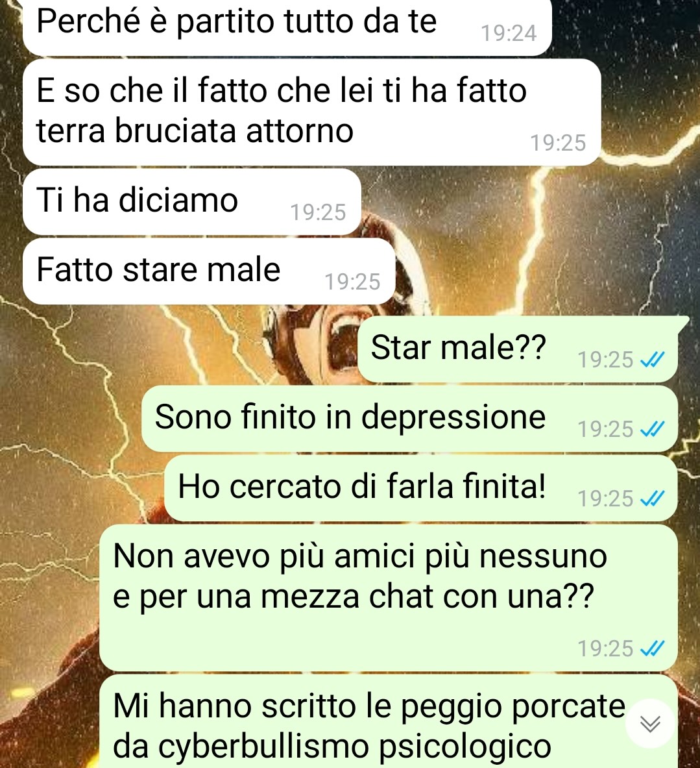Tap the 19:25 timestamp beside 'Fatto stare male'

pyautogui.click(x=352, y=282)
